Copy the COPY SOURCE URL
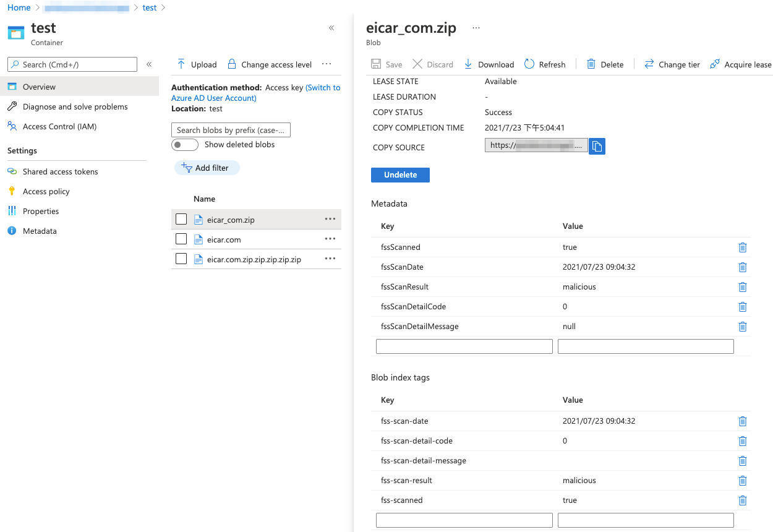The image size is (773, 532). click(597, 146)
